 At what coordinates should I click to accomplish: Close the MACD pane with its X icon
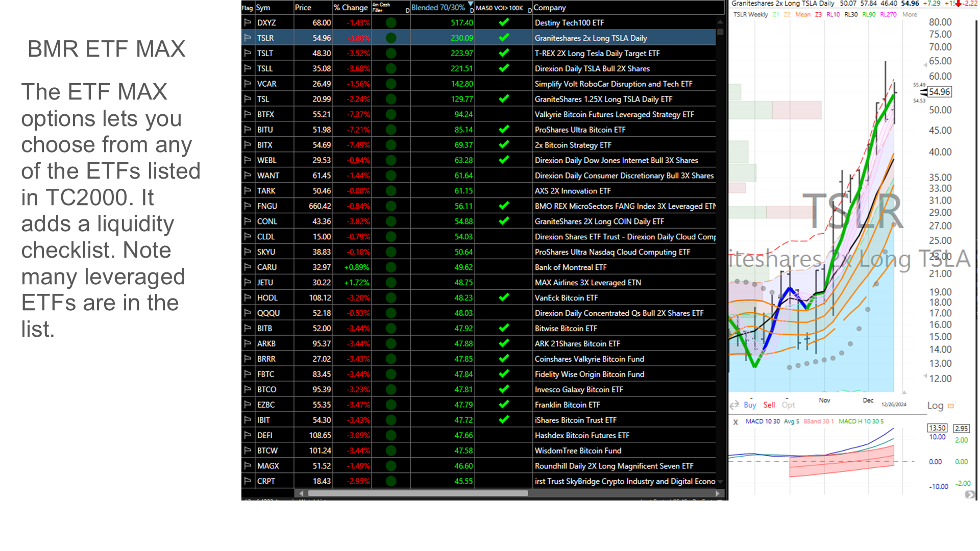click(735, 422)
